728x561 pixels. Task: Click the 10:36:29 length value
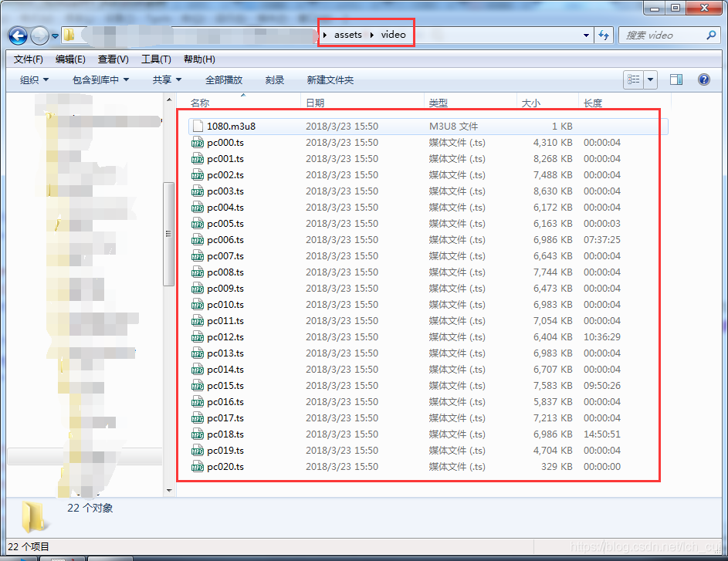[602, 337]
